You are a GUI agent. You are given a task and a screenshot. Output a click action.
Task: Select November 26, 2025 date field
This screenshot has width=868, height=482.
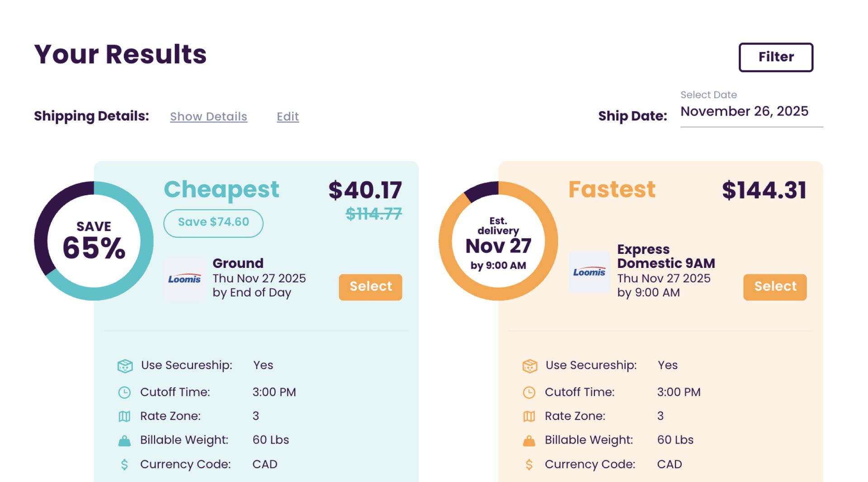[744, 112]
